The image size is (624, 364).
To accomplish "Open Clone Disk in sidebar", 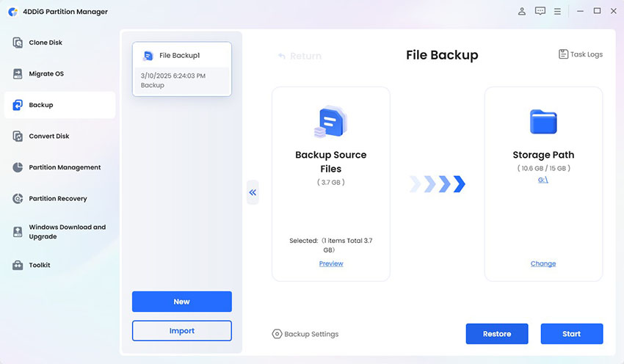I will (x=46, y=43).
